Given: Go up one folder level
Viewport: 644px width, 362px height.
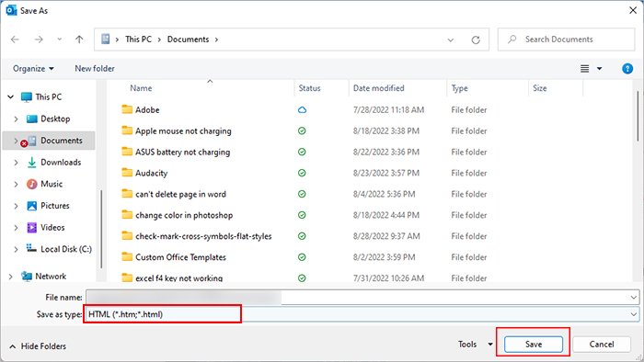Looking at the screenshot, I should pos(79,40).
